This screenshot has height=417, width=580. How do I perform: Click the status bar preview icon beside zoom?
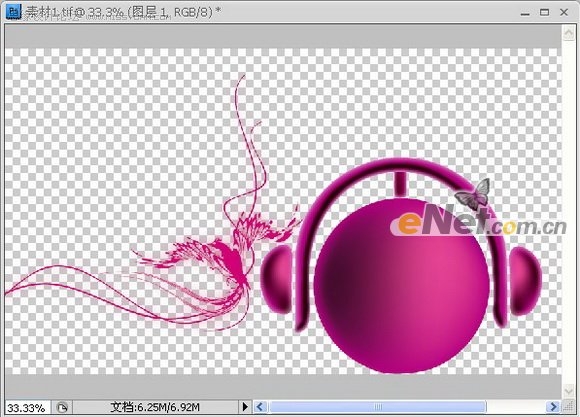coord(62,407)
